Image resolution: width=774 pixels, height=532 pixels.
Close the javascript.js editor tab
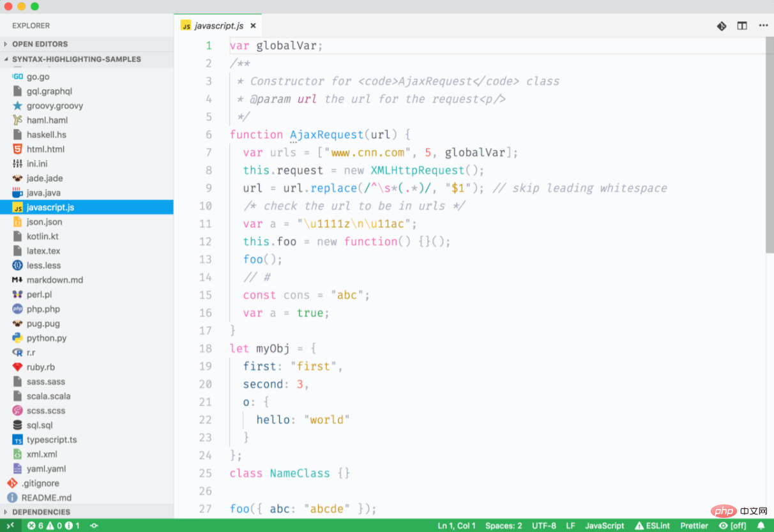coord(253,26)
